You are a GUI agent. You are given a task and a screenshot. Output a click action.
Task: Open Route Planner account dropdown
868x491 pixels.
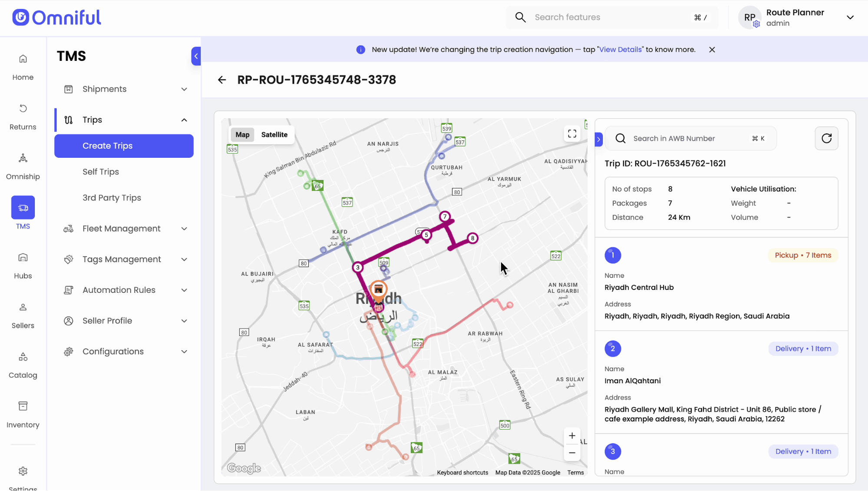click(850, 17)
